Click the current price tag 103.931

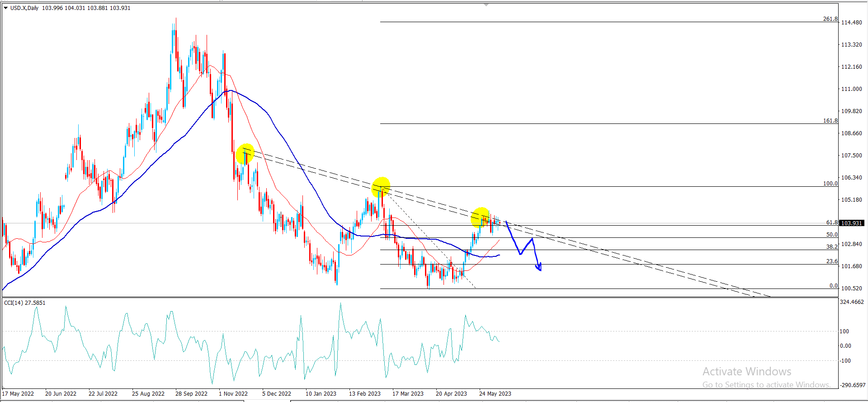(x=852, y=223)
